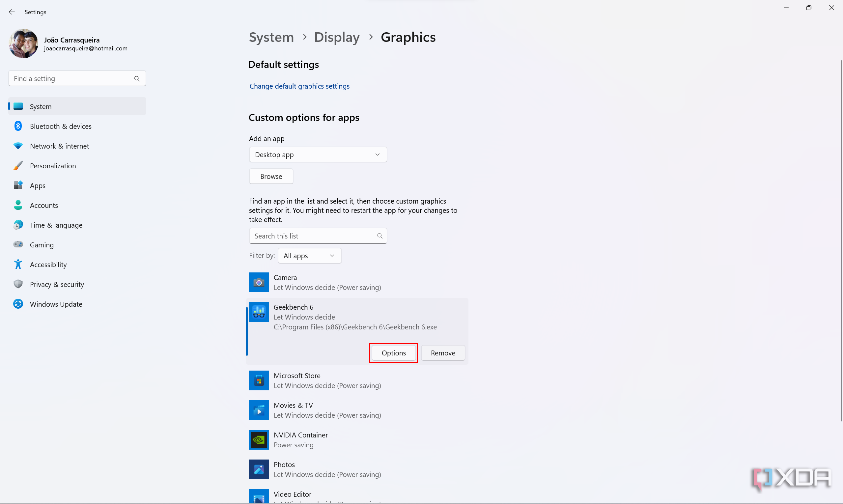Click the NVIDIA Container app icon
The width and height of the screenshot is (843, 504).
coord(259,439)
